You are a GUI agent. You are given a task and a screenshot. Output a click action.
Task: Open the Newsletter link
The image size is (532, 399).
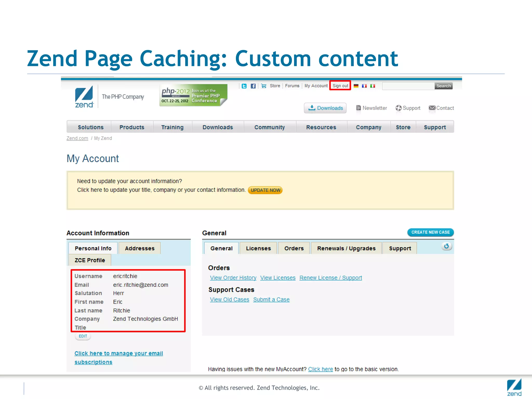point(375,108)
